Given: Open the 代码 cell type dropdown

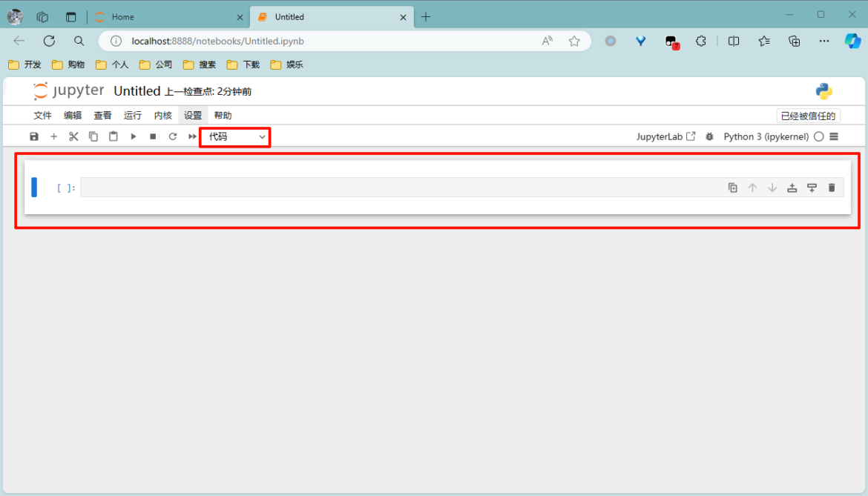Looking at the screenshot, I should (x=236, y=136).
